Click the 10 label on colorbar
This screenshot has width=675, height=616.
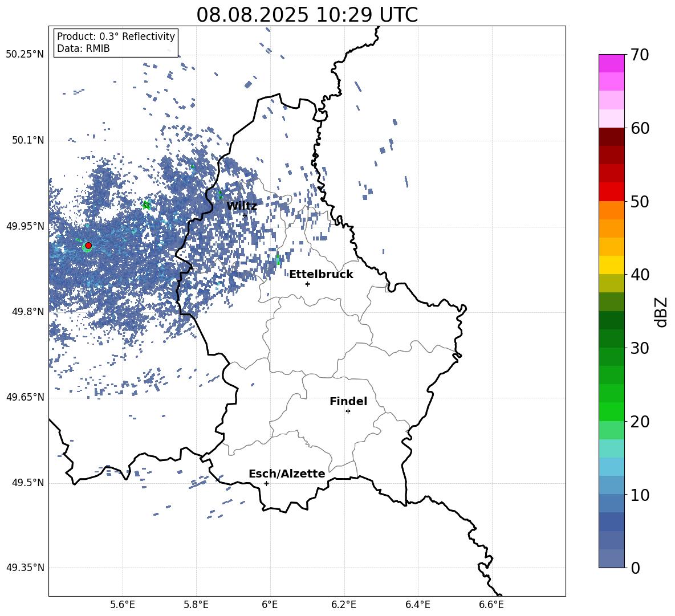640,495
